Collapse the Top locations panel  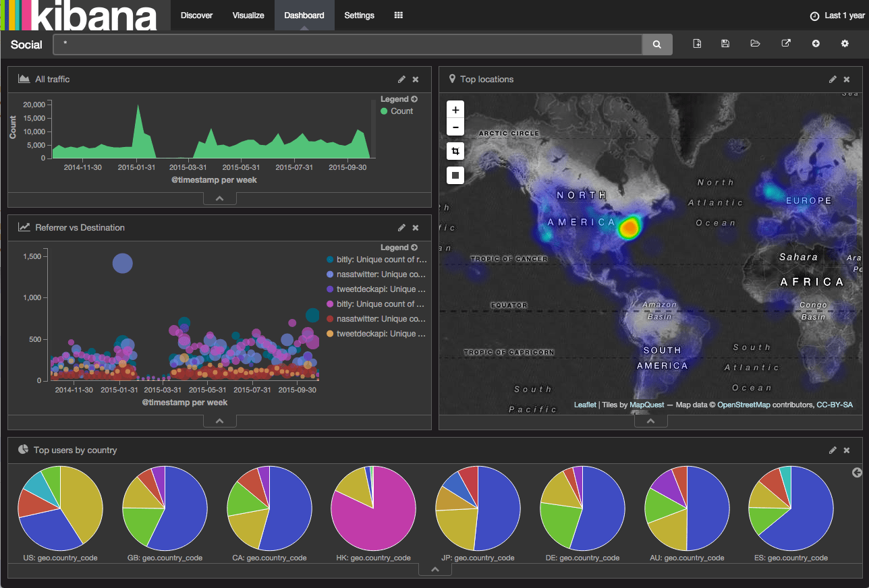[x=650, y=419]
